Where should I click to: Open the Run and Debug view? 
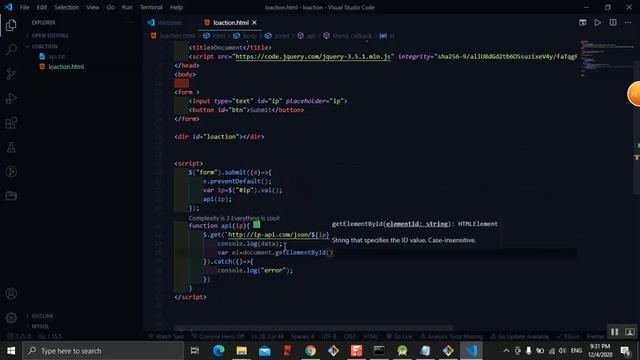[x=11, y=98]
